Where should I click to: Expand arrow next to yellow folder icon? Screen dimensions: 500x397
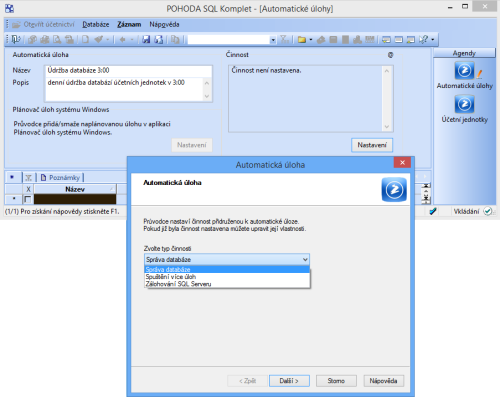(x=311, y=40)
